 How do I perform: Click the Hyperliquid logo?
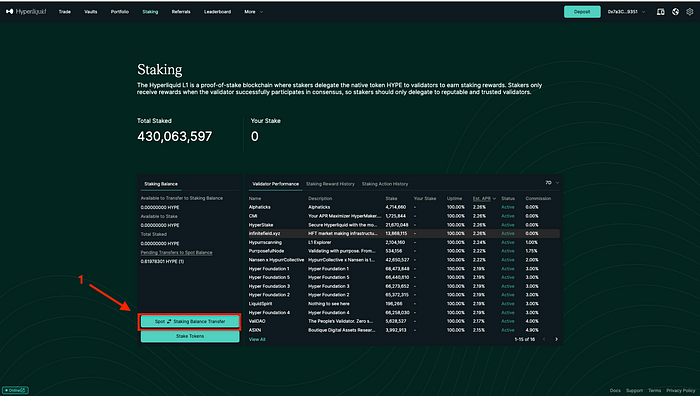point(26,12)
